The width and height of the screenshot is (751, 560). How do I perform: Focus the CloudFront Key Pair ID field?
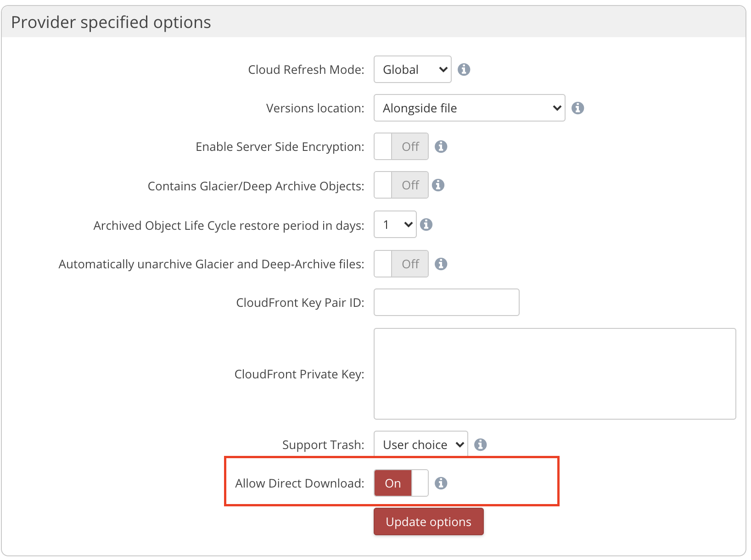pyautogui.click(x=446, y=302)
